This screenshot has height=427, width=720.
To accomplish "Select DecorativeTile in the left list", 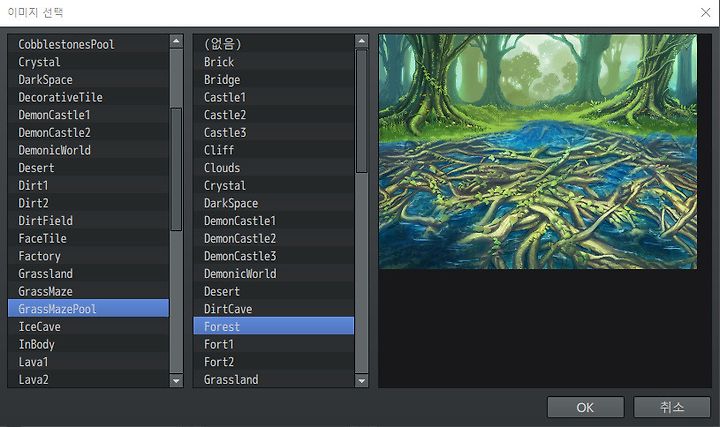I will pyautogui.click(x=88, y=97).
